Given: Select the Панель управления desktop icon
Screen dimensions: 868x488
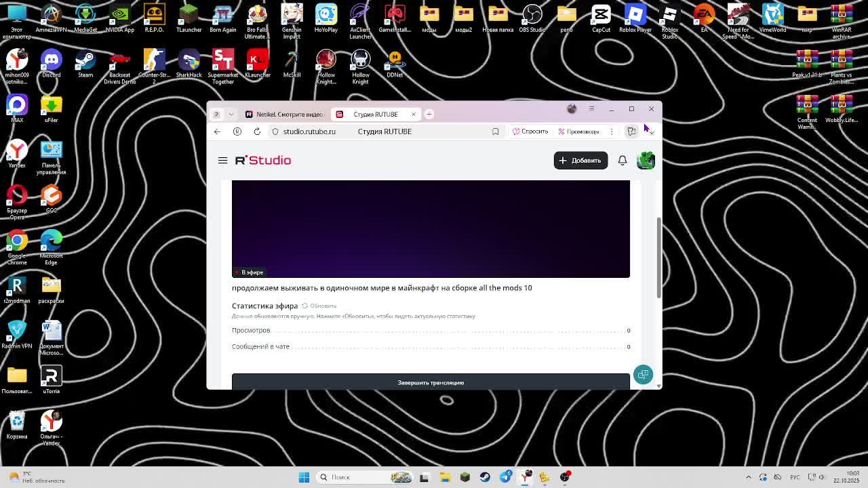Looking at the screenshot, I should pyautogui.click(x=51, y=158).
